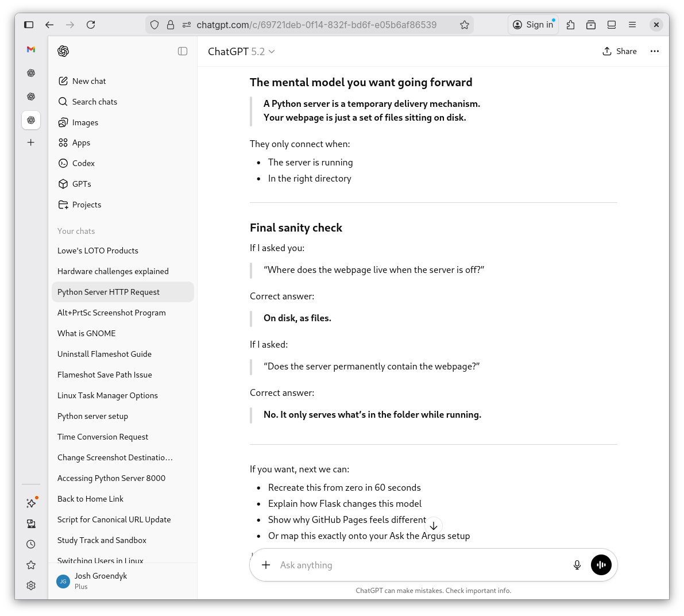Open the conversation options three-dot menu
The width and height of the screenshot is (684, 616).
tap(654, 51)
